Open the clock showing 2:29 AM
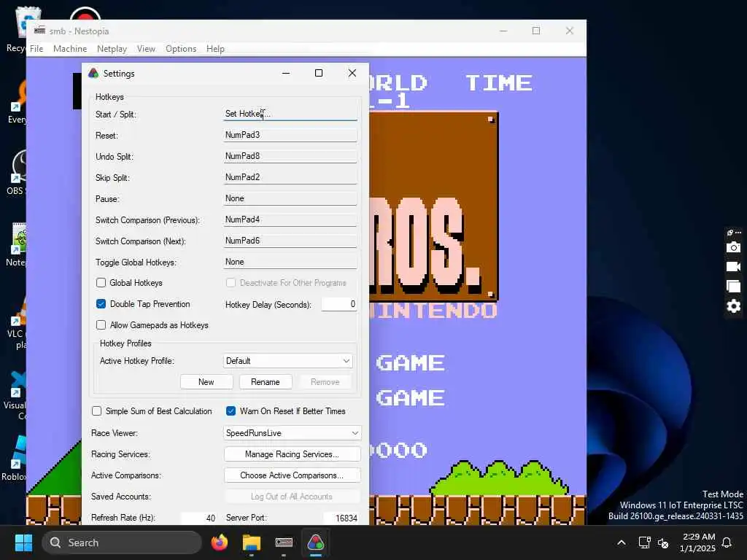747x560 pixels. click(697, 542)
